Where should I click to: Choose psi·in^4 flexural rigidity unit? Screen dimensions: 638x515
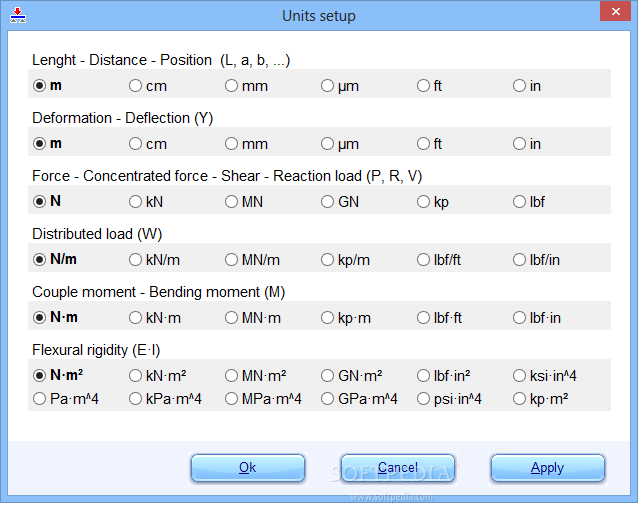(x=450, y=399)
